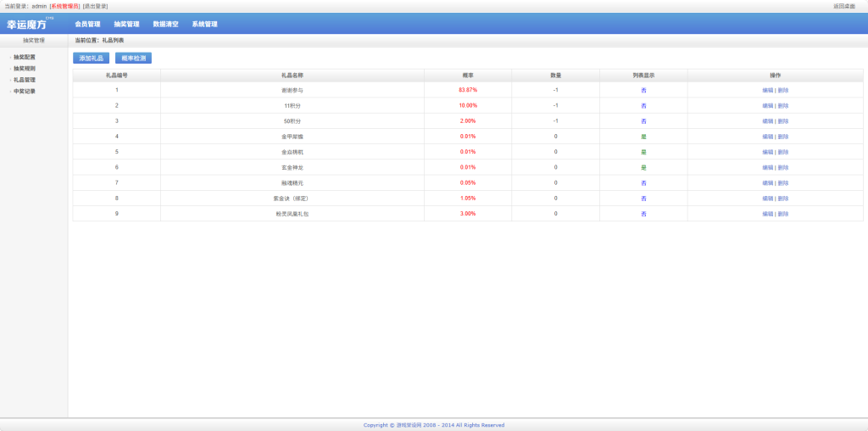Open the 抽奖管理 top menu
Screen dimensions: 868x431
pos(127,25)
